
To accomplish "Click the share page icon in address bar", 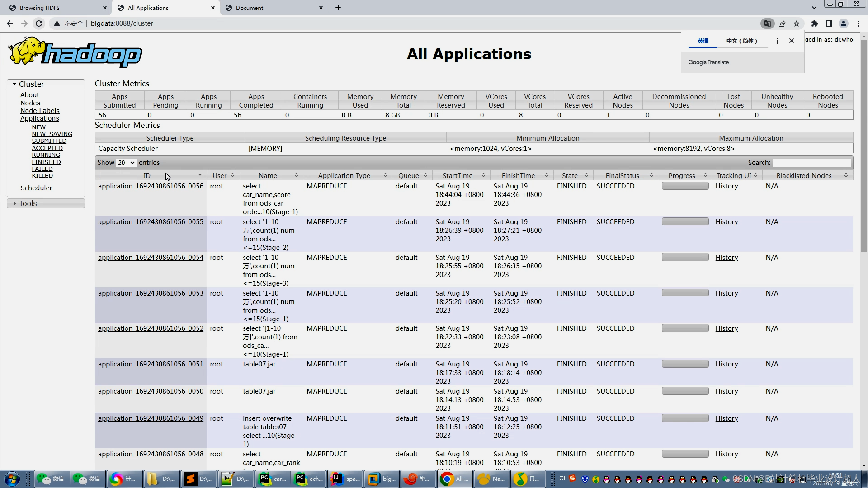I will coord(782,23).
